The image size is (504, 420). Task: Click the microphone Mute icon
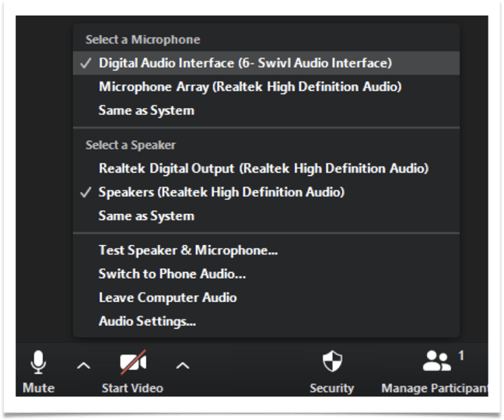point(38,362)
